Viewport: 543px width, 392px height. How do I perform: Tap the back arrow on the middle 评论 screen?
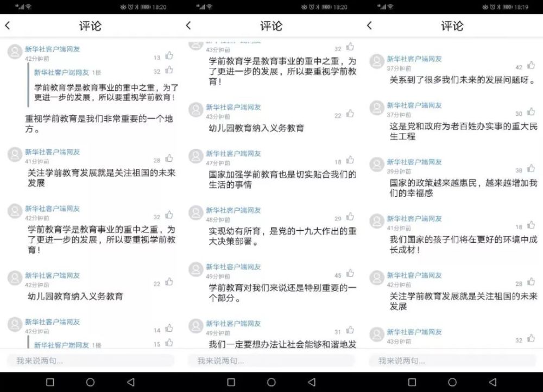point(188,26)
